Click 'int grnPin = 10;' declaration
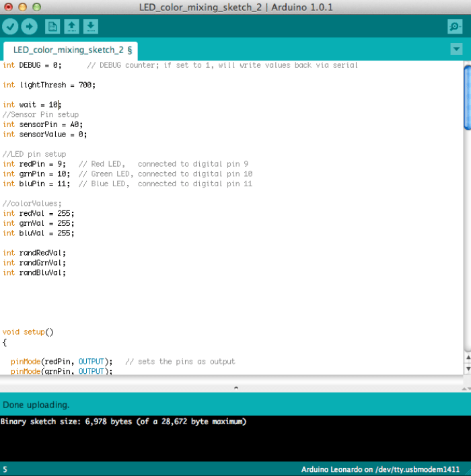The width and height of the screenshot is (471, 476). pos(36,174)
